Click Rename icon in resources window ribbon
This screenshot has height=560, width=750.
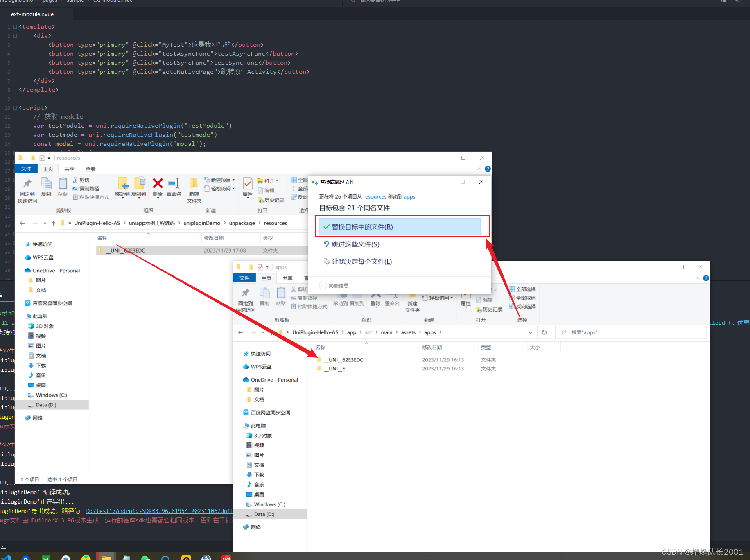[174, 187]
